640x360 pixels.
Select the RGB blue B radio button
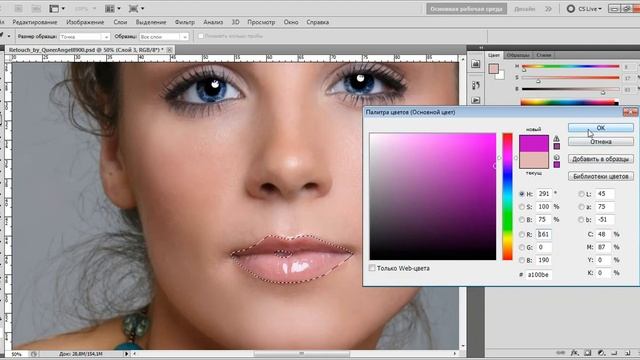point(522,260)
